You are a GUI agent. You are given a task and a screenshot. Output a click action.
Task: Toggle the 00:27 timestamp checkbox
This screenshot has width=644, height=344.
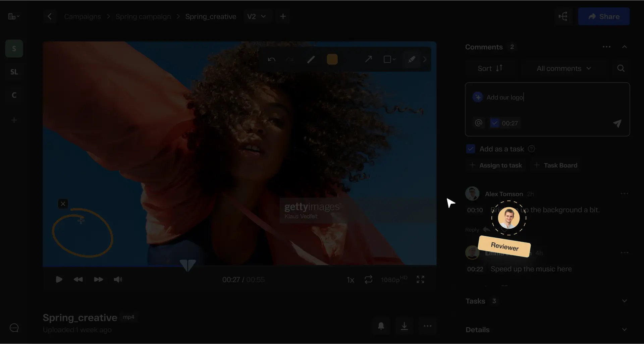[x=494, y=123]
